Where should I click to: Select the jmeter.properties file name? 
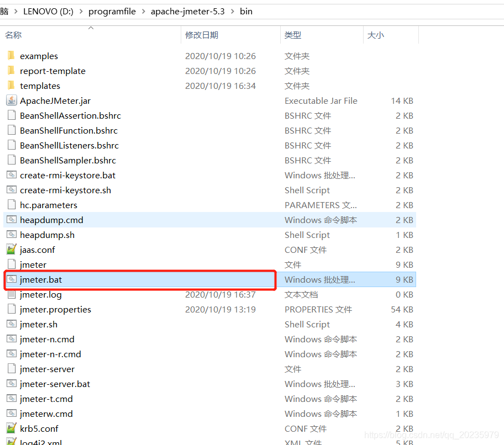[56, 310]
